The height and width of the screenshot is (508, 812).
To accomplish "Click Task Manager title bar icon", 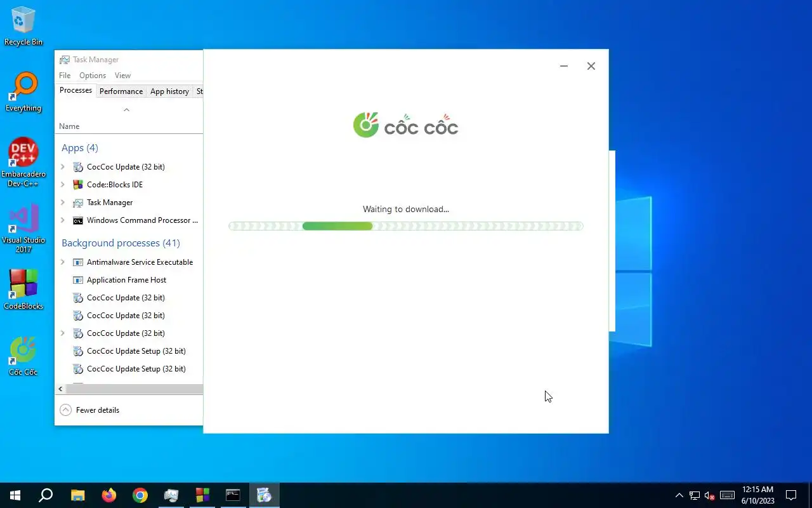I will pos(65,60).
